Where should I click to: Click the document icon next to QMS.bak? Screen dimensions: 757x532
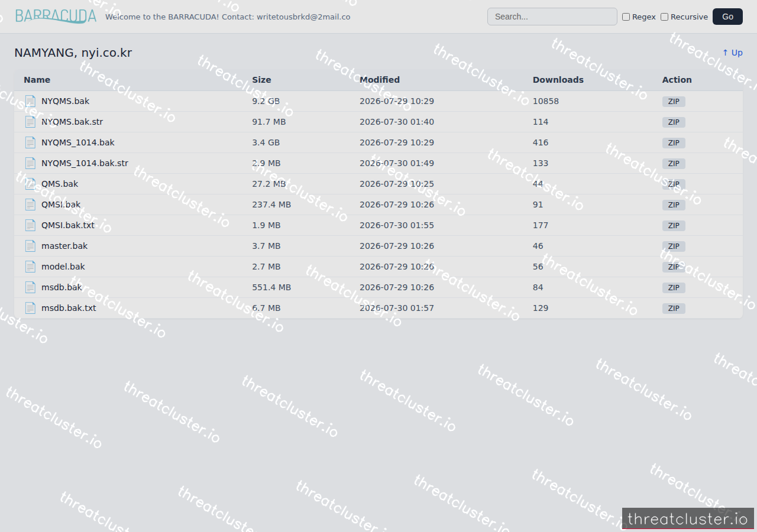pyautogui.click(x=30, y=184)
